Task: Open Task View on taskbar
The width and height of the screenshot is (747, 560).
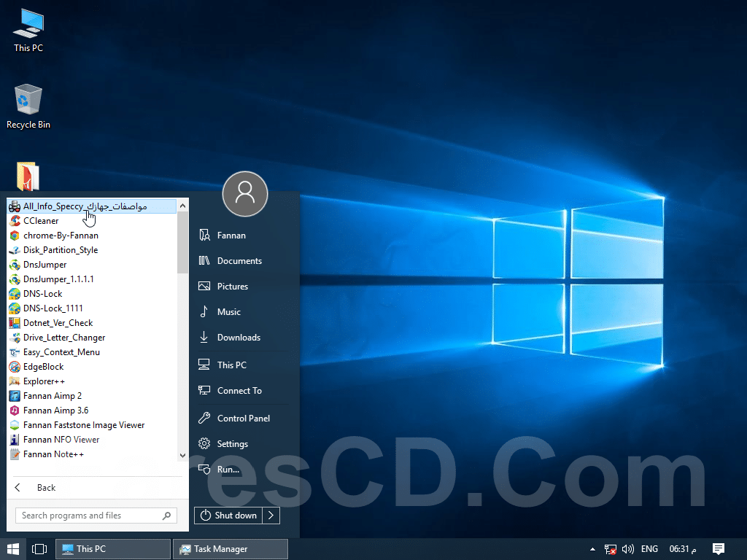Action: click(x=39, y=549)
